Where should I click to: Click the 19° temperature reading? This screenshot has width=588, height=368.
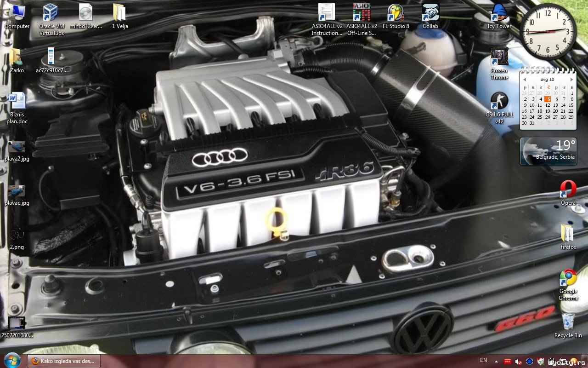(565, 145)
